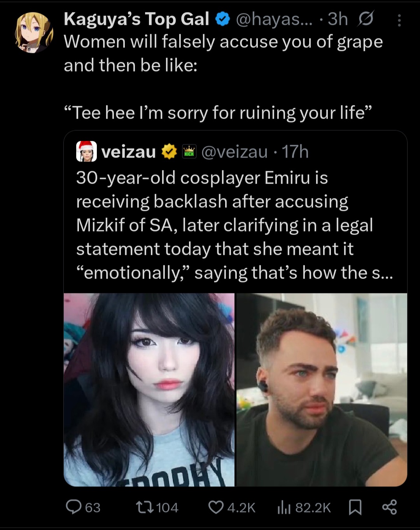Click the @hayas... handle link
The width and height of the screenshot is (420, 530).
(x=274, y=19)
